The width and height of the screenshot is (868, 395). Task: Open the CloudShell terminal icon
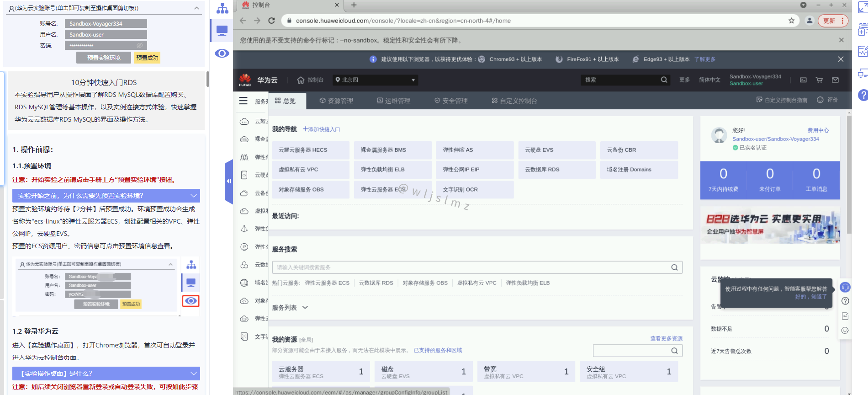click(803, 80)
